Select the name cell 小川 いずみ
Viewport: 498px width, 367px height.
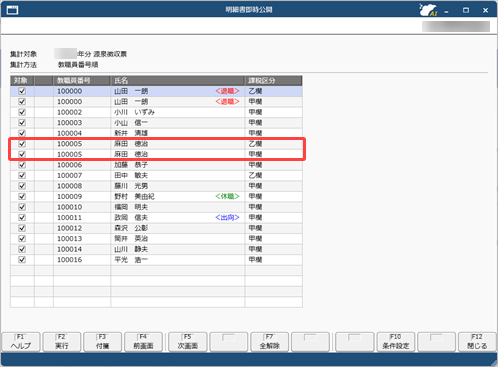click(178, 112)
